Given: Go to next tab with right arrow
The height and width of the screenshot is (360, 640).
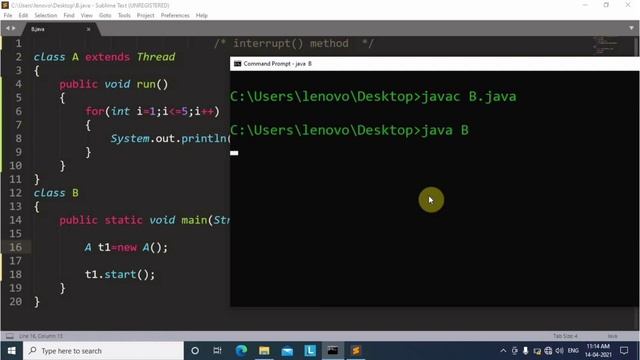Looking at the screenshot, I should click(x=13, y=29).
